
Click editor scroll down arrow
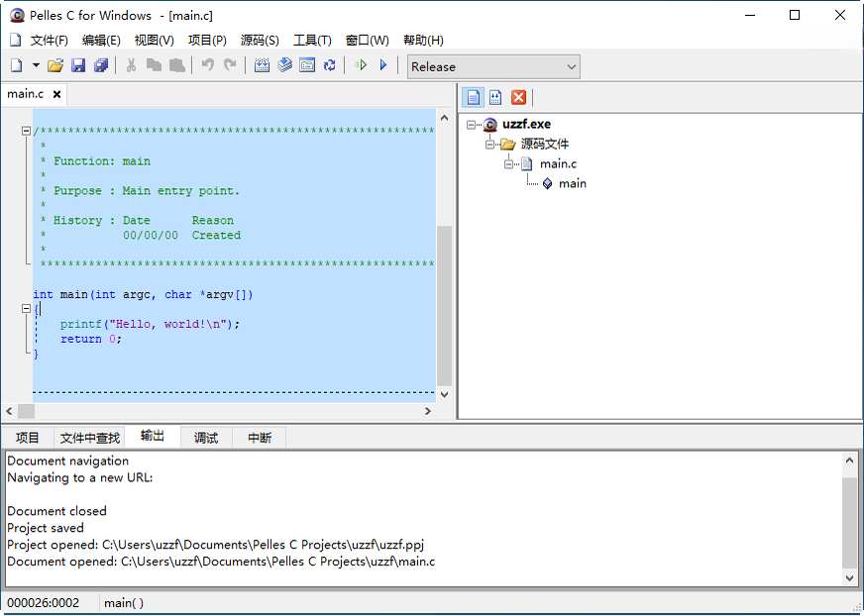point(444,394)
